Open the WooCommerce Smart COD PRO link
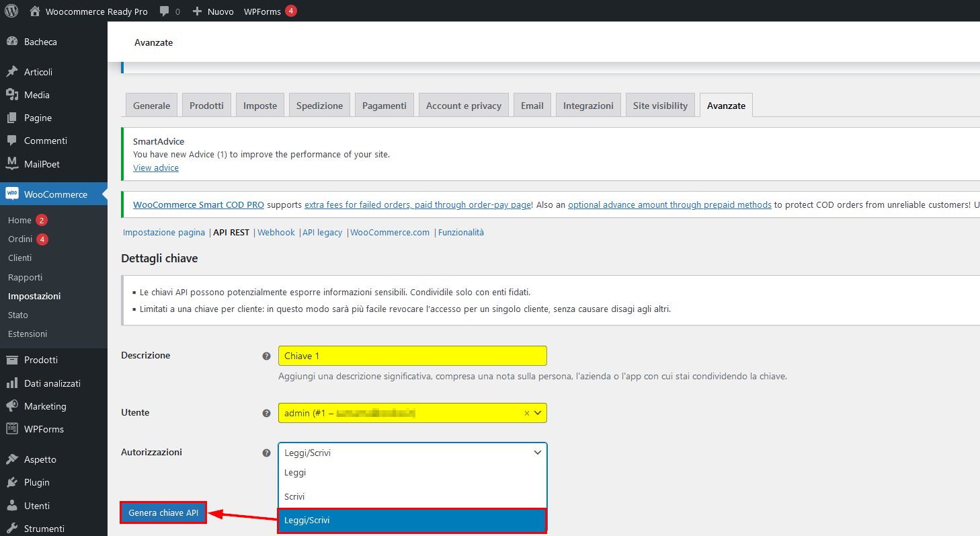The width and height of the screenshot is (980, 536). [198, 205]
